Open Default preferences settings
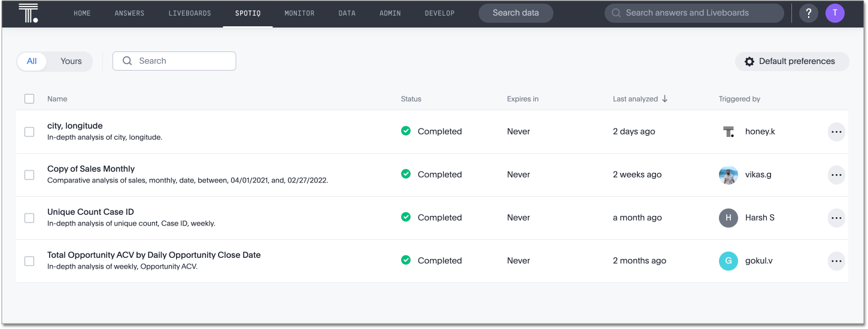 791,61
